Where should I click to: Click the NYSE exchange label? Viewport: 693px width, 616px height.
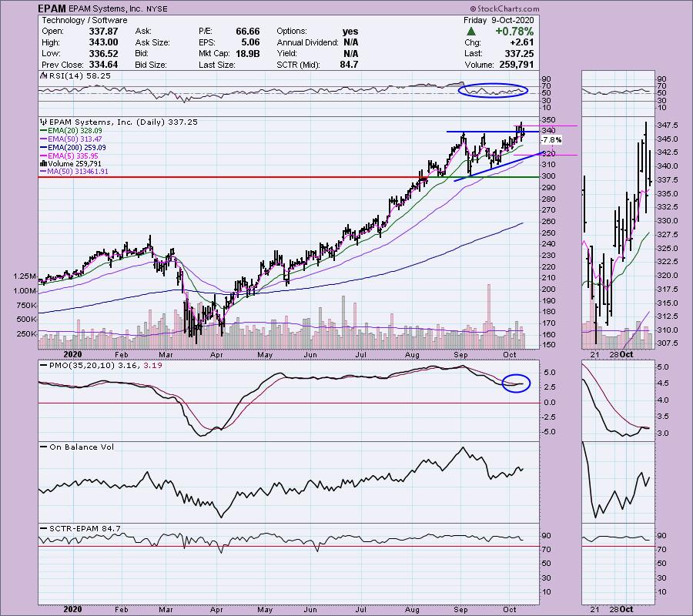(x=157, y=8)
